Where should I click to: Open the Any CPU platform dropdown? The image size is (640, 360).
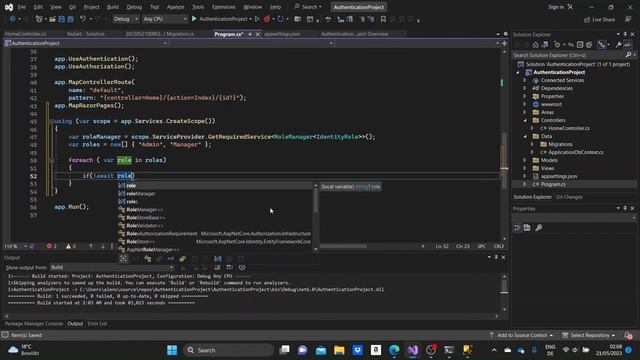click(164, 19)
